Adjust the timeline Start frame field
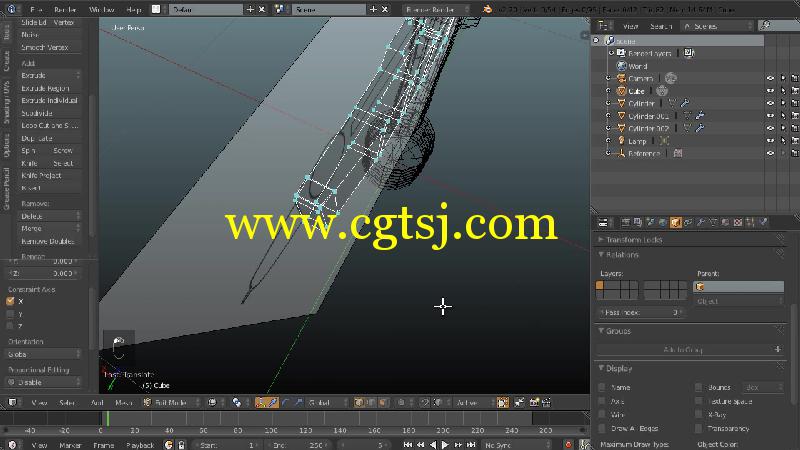 tap(227, 445)
